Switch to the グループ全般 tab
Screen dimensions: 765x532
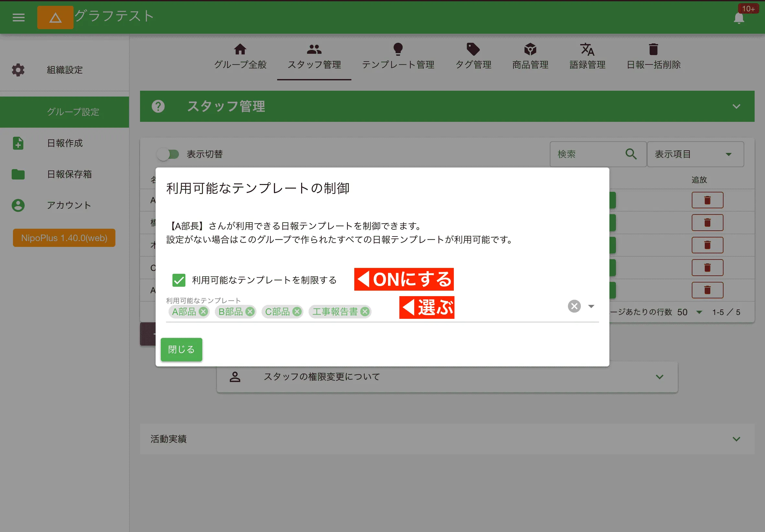[x=241, y=57]
